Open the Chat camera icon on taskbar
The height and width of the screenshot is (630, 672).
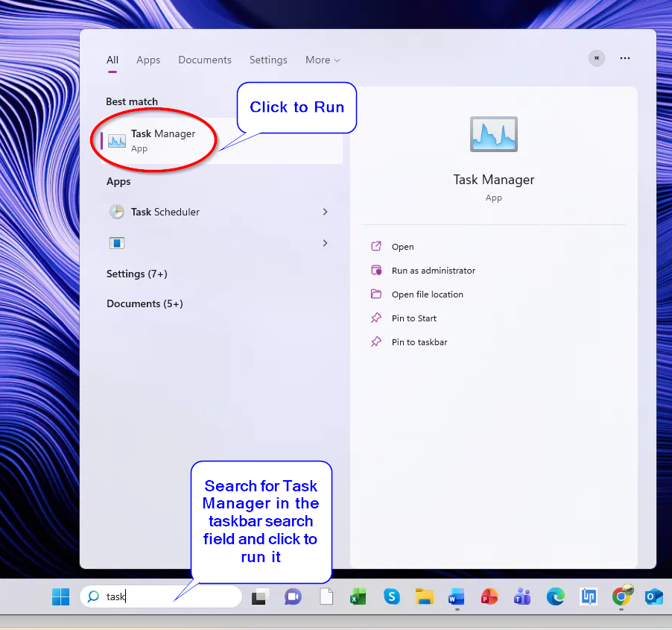tap(293, 596)
